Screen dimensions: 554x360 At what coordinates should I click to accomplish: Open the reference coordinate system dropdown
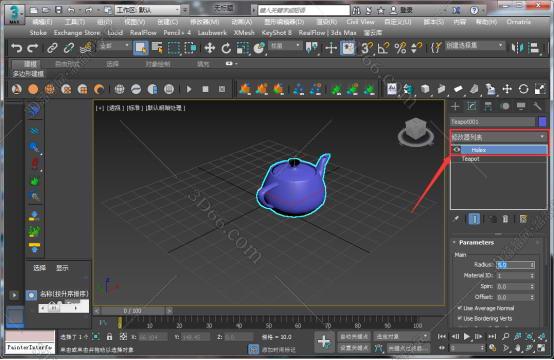tap(285, 46)
